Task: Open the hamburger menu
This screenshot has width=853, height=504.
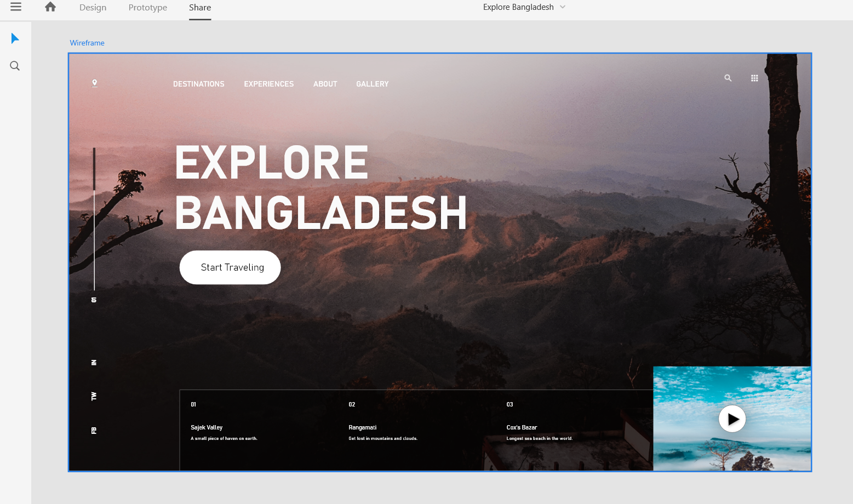Action: tap(16, 7)
